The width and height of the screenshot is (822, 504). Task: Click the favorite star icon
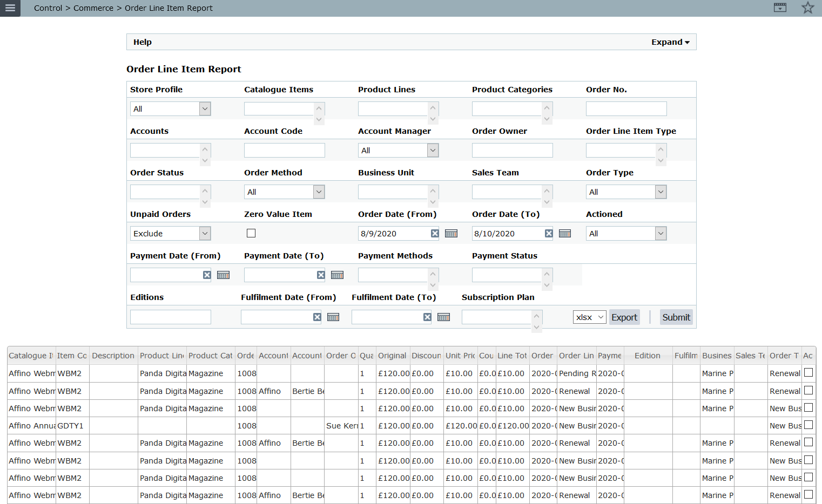pos(807,8)
